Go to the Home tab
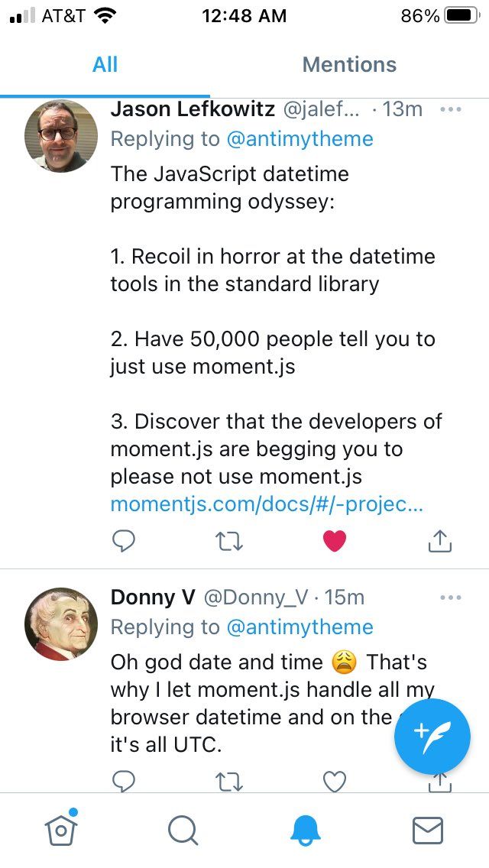Screen dimensions: 489x868 [61, 830]
